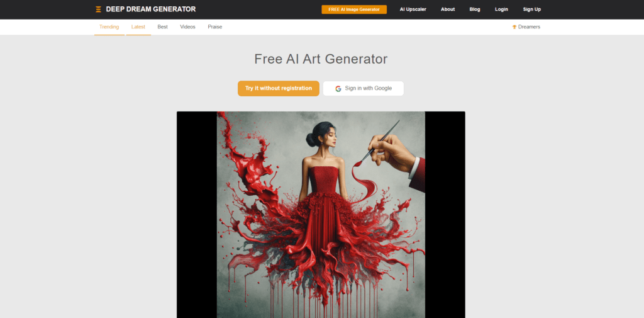Visit the Blog link
The image size is (644, 318).
tap(475, 9)
